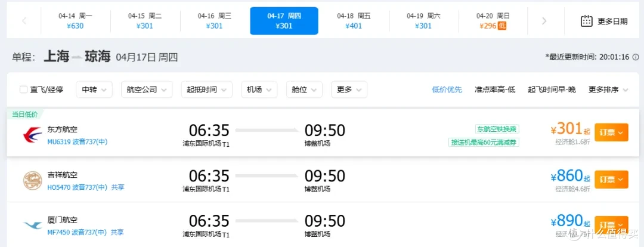Viewport: 644px width, 247px height.
Task: Open flight HO5470 波音737 details
Action: (x=77, y=187)
